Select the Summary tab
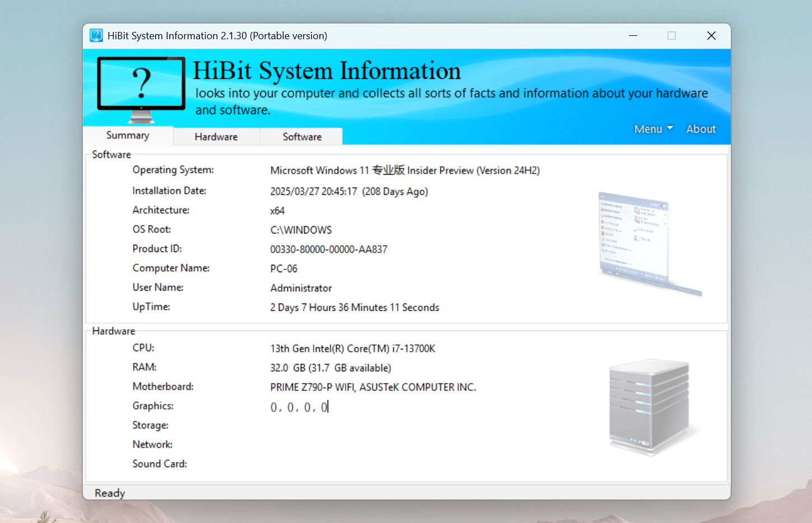 [128, 136]
